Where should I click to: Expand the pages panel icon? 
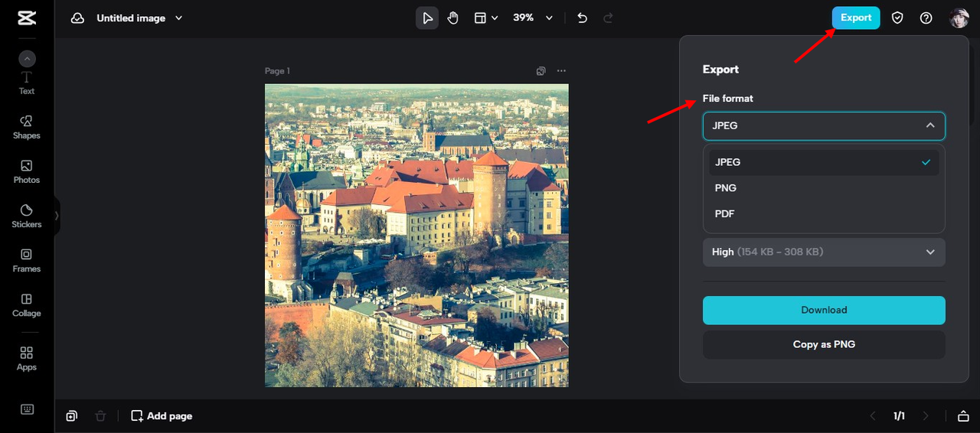point(963,416)
